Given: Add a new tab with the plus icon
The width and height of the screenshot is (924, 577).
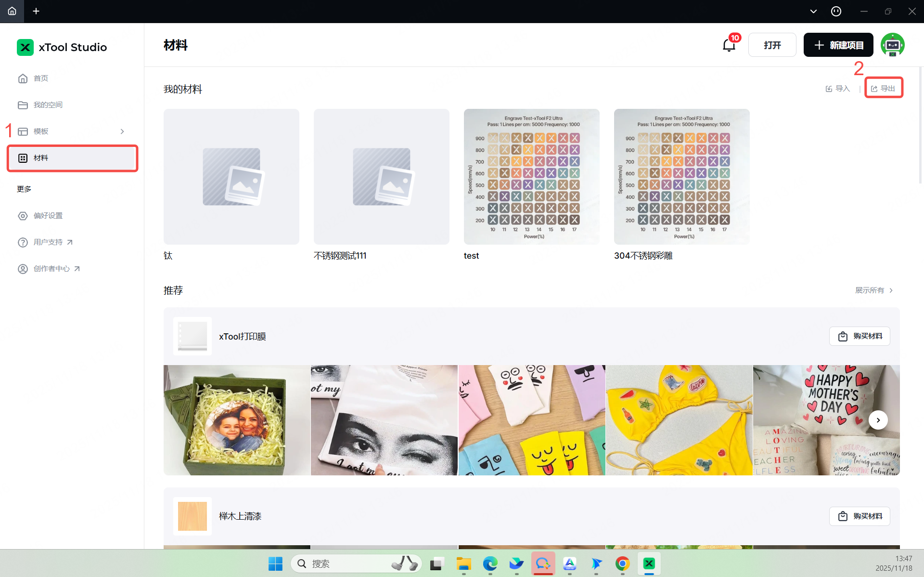Looking at the screenshot, I should [x=36, y=11].
